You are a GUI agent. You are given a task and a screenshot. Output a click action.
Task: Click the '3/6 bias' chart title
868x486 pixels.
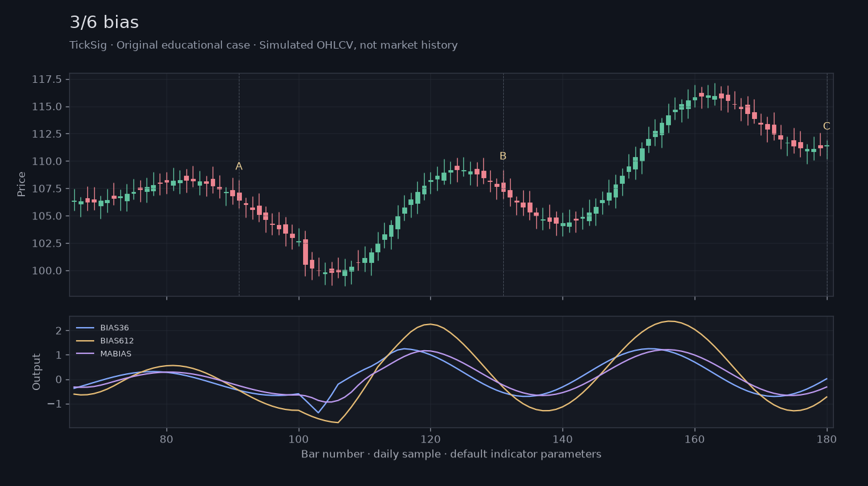pyautogui.click(x=104, y=22)
